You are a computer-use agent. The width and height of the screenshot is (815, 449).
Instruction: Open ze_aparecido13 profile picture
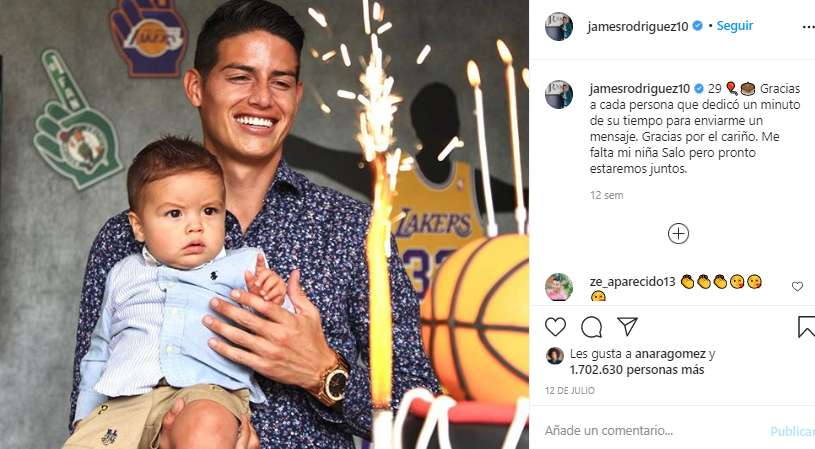click(x=559, y=287)
